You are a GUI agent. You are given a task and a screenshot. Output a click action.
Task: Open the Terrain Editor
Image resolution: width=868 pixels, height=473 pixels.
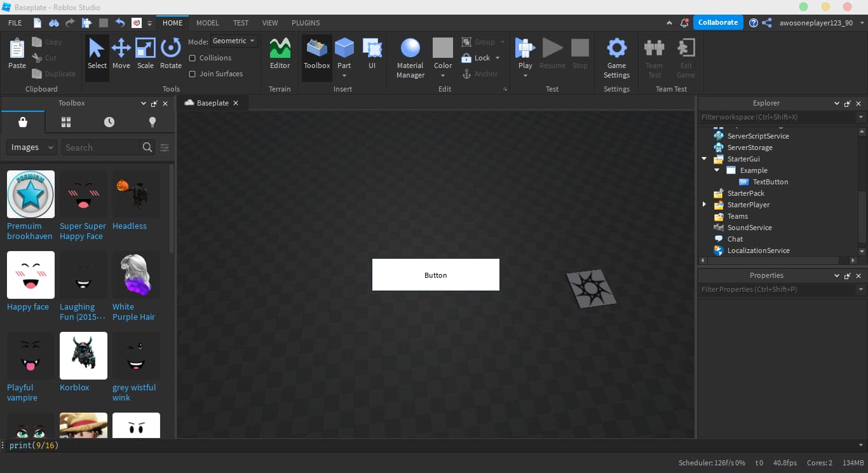280,54
